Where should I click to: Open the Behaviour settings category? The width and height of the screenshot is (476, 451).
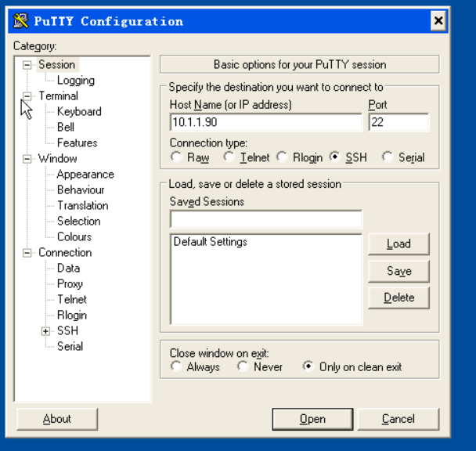(x=81, y=189)
